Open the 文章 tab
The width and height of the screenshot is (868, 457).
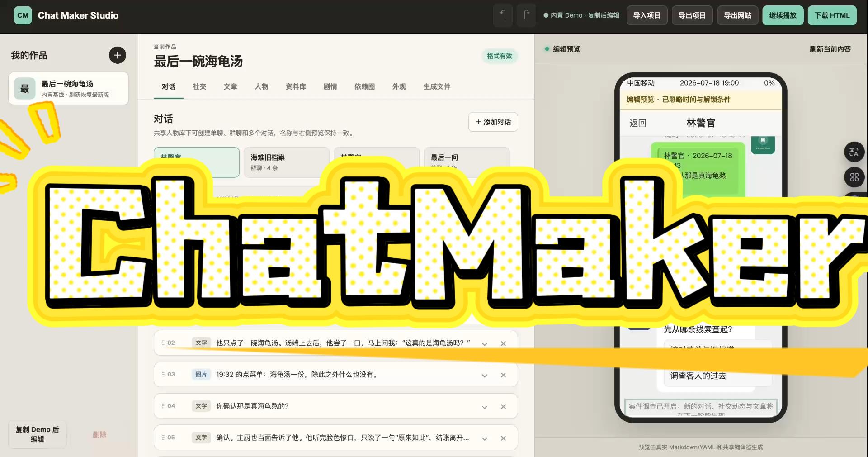231,86
